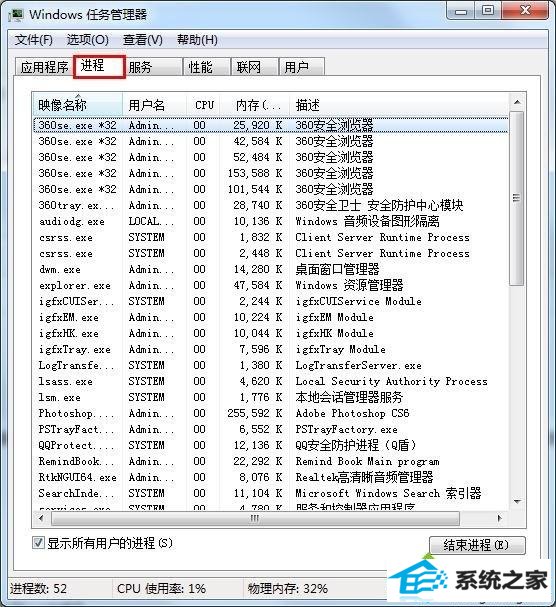This screenshot has height=607, width=556.
Task: Click the scroll up arrow of process list
Action: [517, 103]
